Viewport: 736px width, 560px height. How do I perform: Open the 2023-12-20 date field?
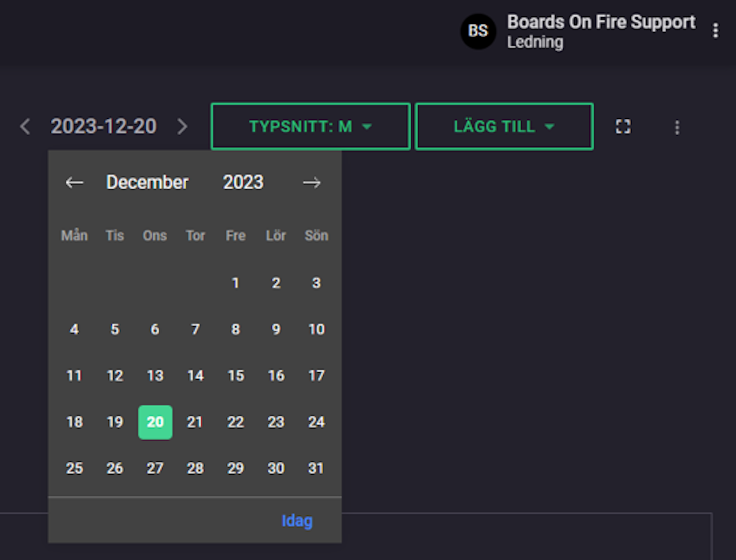(x=103, y=126)
